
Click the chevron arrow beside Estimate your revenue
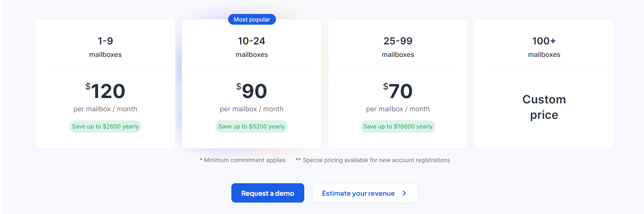pyautogui.click(x=404, y=193)
